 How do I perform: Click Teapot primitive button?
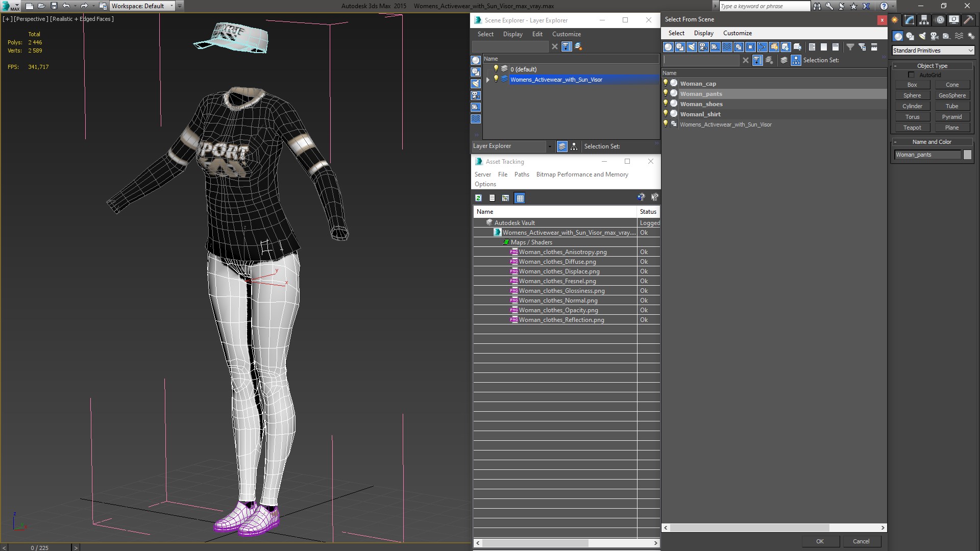[912, 128]
